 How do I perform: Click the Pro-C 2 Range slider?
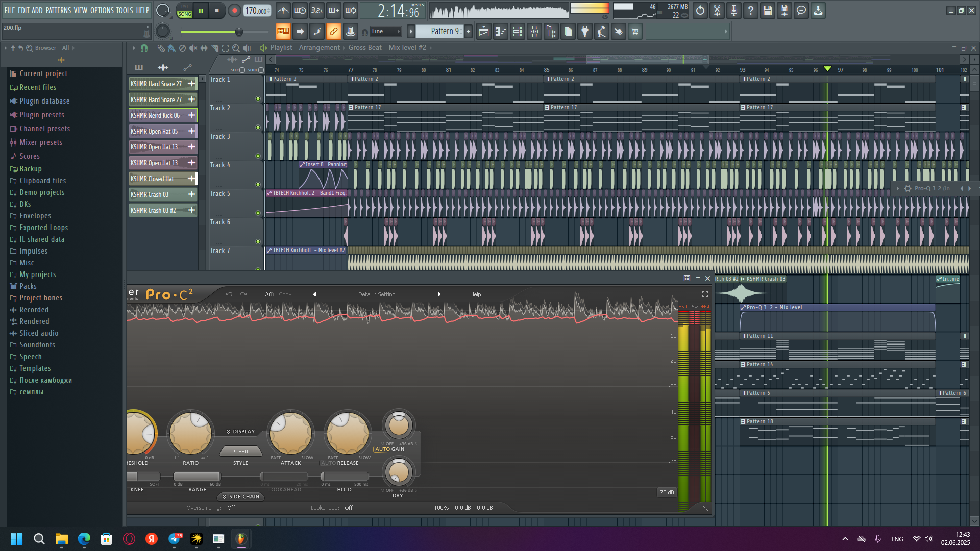point(197,477)
